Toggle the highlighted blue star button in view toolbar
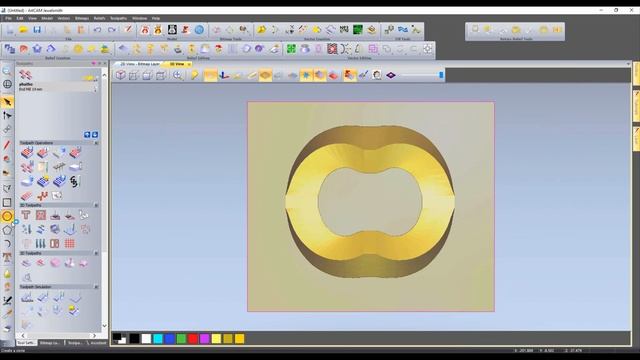Image resolution: width=640 pixels, height=360 pixels. pyautogui.click(x=306, y=75)
